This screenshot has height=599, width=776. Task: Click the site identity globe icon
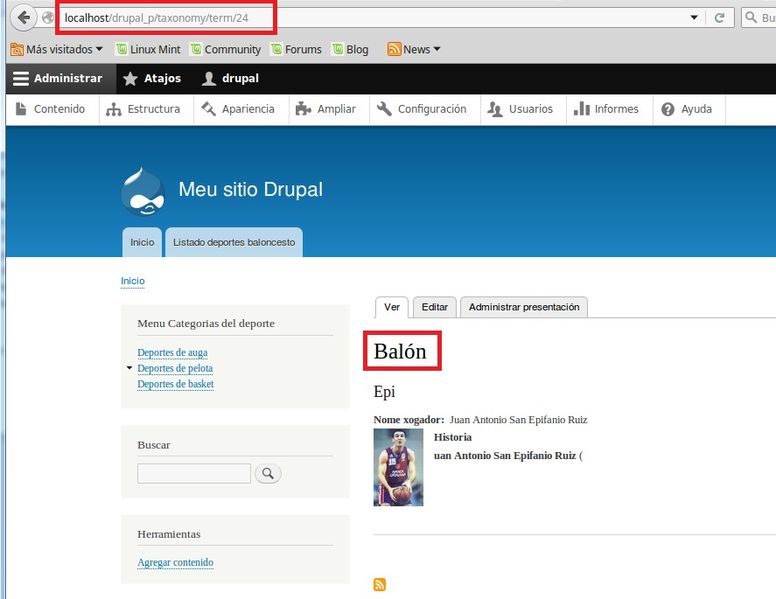[48, 18]
